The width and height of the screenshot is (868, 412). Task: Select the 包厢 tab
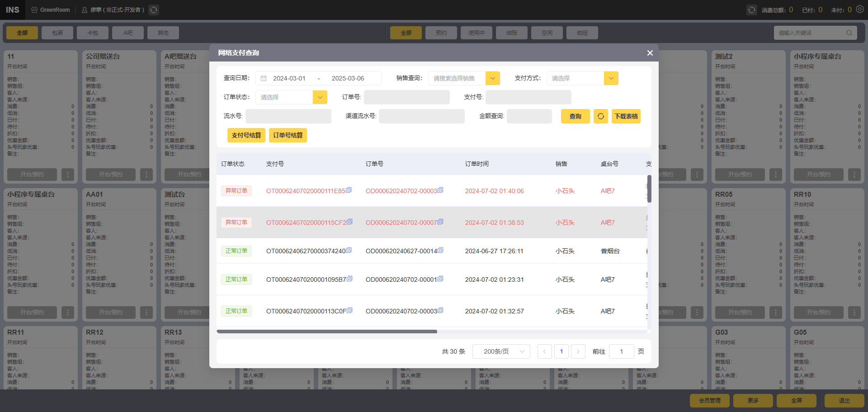tap(57, 33)
